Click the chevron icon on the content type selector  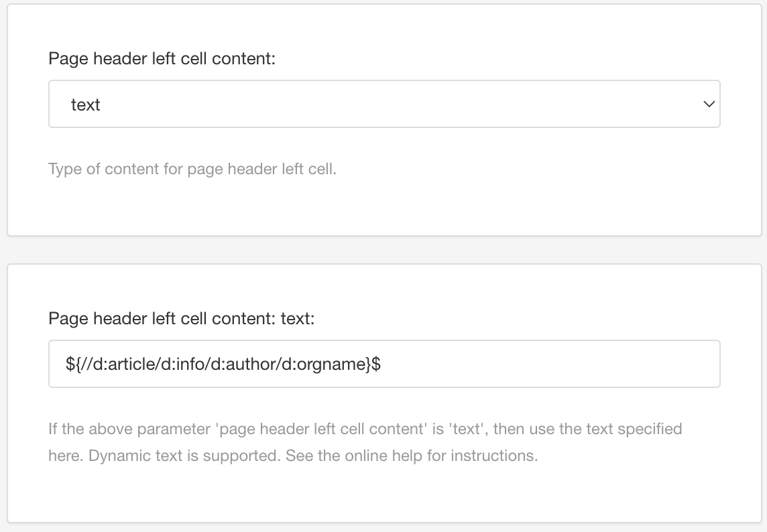[x=709, y=104]
